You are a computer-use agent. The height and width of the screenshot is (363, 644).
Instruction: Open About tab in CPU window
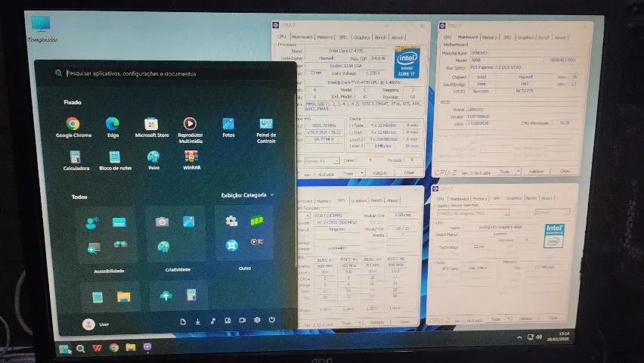(397, 37)
